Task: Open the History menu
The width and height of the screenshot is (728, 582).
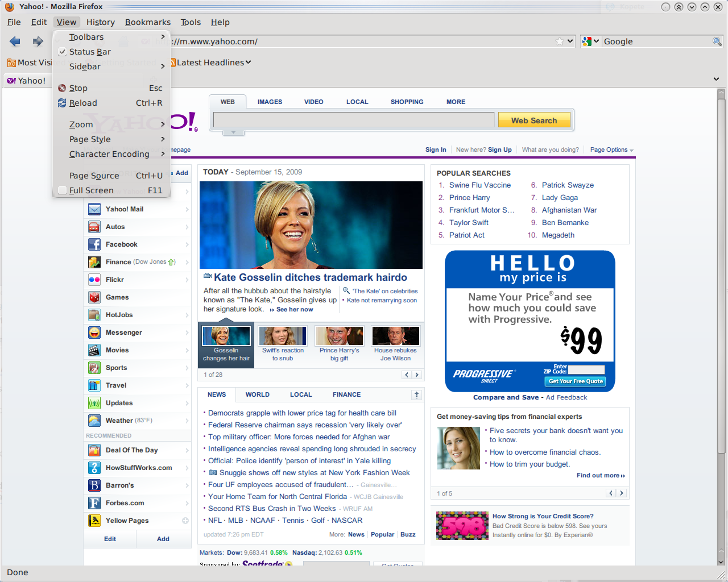Action: (101, 22)
